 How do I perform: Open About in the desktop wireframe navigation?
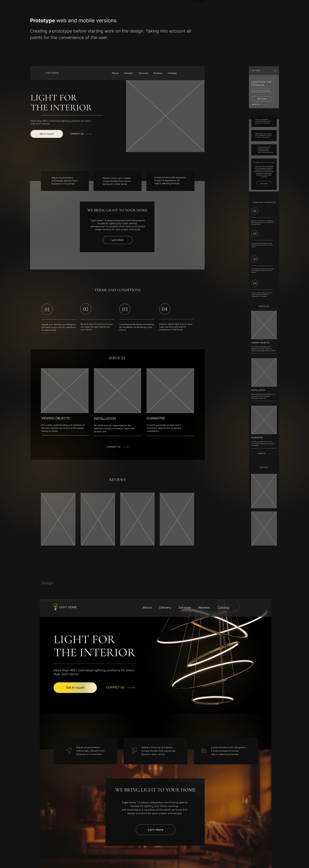coord(115,73)
